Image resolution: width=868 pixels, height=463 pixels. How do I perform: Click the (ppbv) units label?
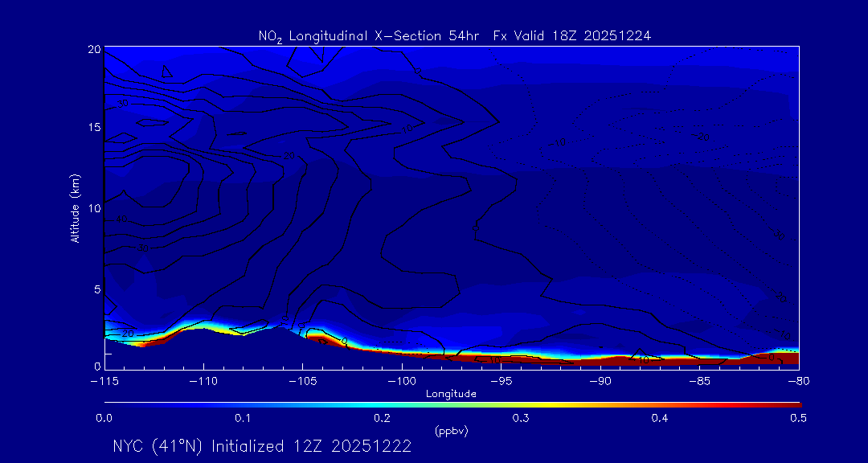pyautogui.click(x=451, y=431)
